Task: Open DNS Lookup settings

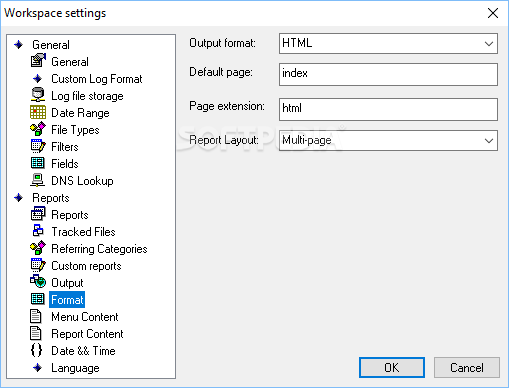Action: [x=82, y=181]
